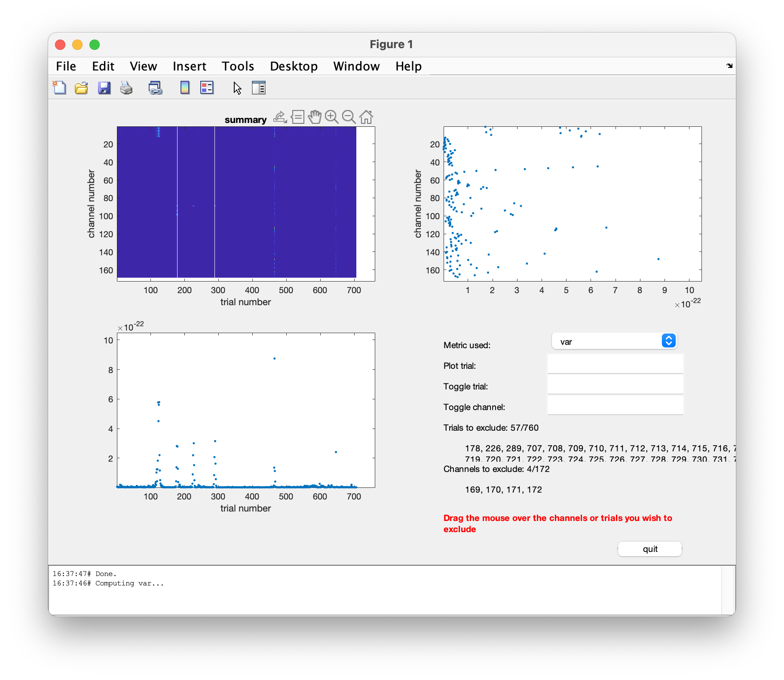Restore the view with the home icon
This screenshot has height=680, width=784.
click(366, 117)
